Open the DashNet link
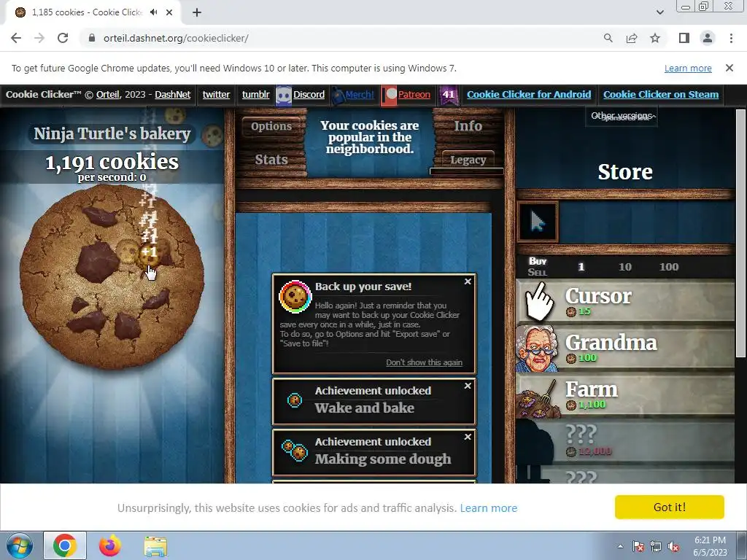This screenshot has width=747, height=560. coord(172,94)
